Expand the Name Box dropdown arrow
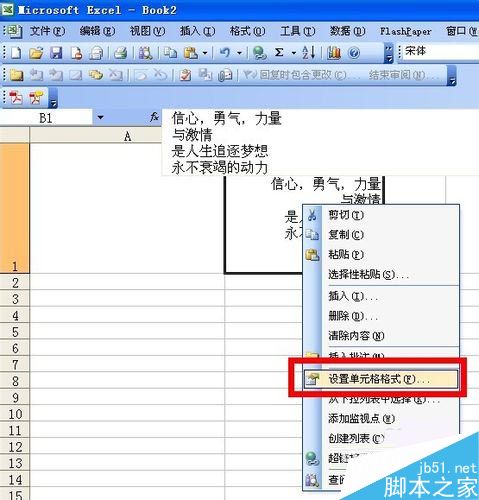Image resolution: width=479 pixels, height=500 pixels. [100, 117]
